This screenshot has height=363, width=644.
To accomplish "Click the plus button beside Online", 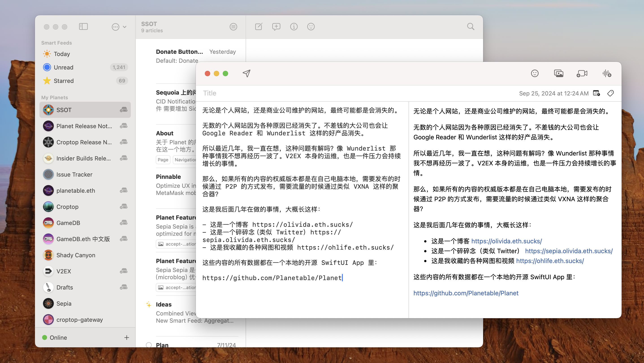I will (x=127, y=337).
